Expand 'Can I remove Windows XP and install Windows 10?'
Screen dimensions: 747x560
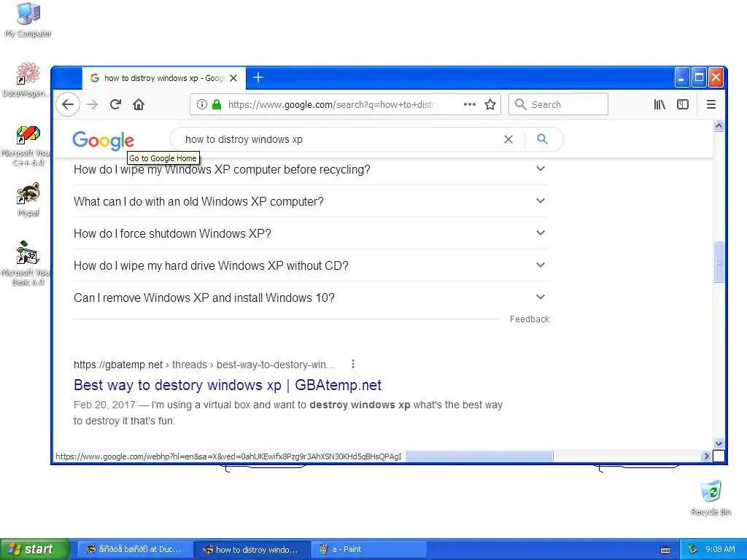click(x=311, y=297)
